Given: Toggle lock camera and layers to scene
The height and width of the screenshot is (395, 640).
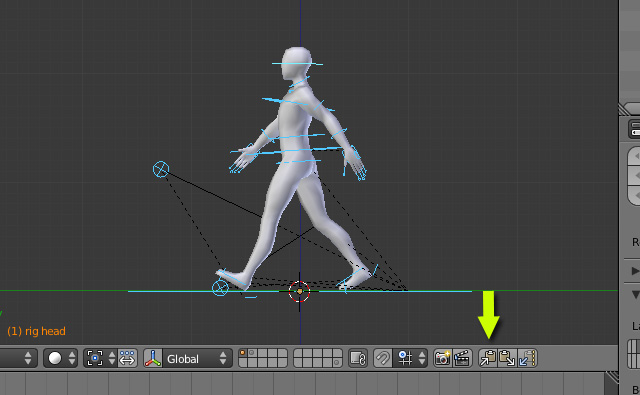Looking at the screenshot, I should (358, 358).
